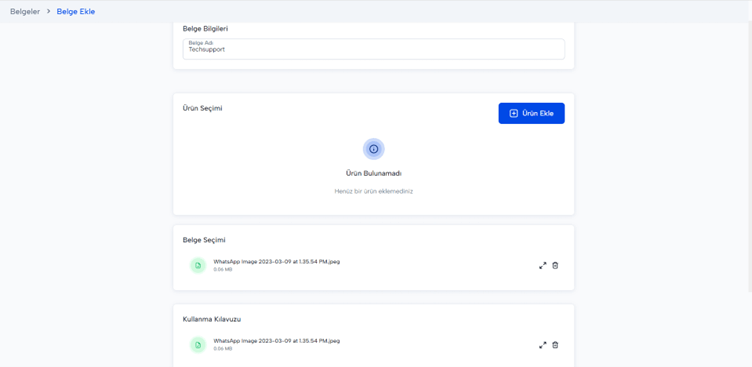Image resolution: width=752 pixels, height=367 pixels.
Task: Click the Ürün Bulunamadı text
Action: coord(374,173)
